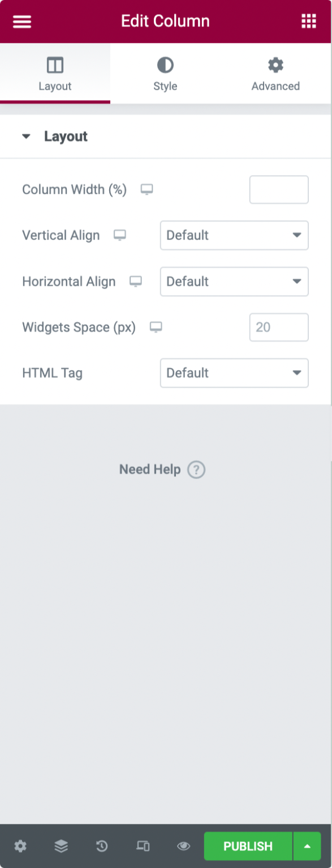Screen dimensions: 332x868
Task: Open page Settings with the gear icon
Action: point(20,846)
